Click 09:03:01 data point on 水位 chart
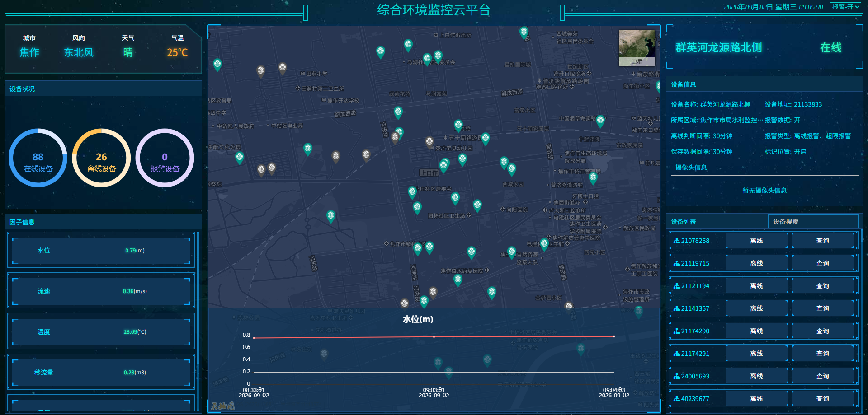868x415 pixels. (434, 337)
